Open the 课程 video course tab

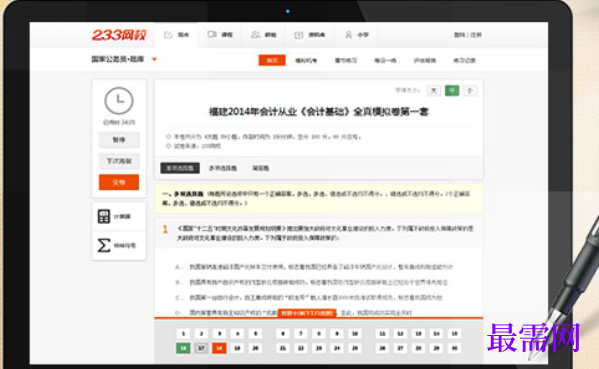pyautogui.click(x=220, y=35)
